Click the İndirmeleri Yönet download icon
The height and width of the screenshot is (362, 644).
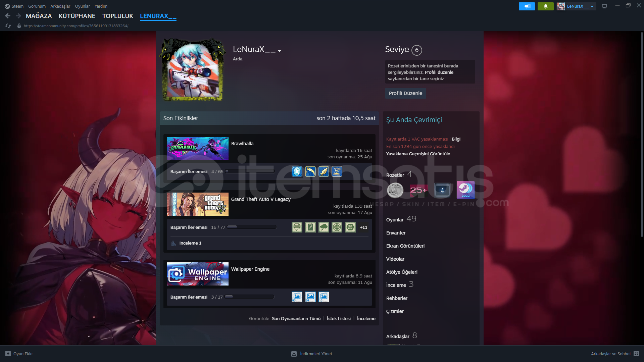294,354
